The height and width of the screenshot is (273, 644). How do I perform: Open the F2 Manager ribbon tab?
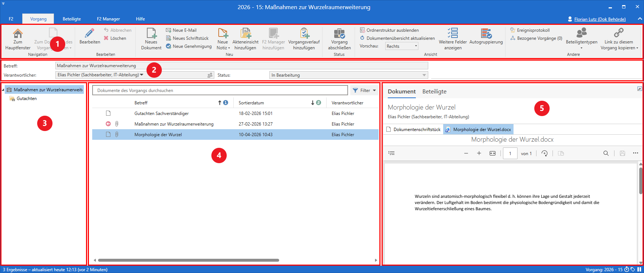108,19
